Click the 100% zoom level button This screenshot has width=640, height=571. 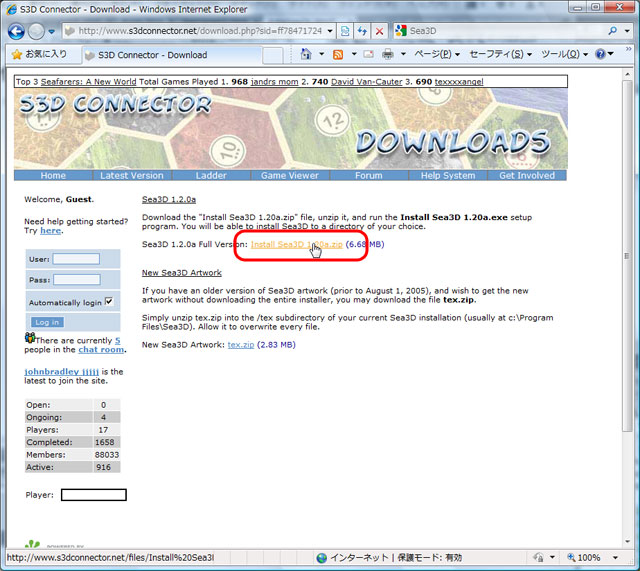tap(584, 558)
